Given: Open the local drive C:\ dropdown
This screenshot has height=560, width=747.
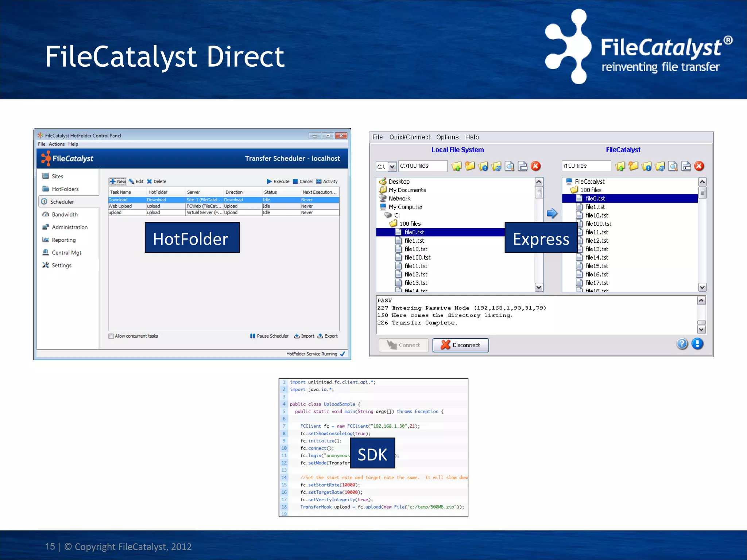Looking at the screenshot, I should tap(392, 167).
